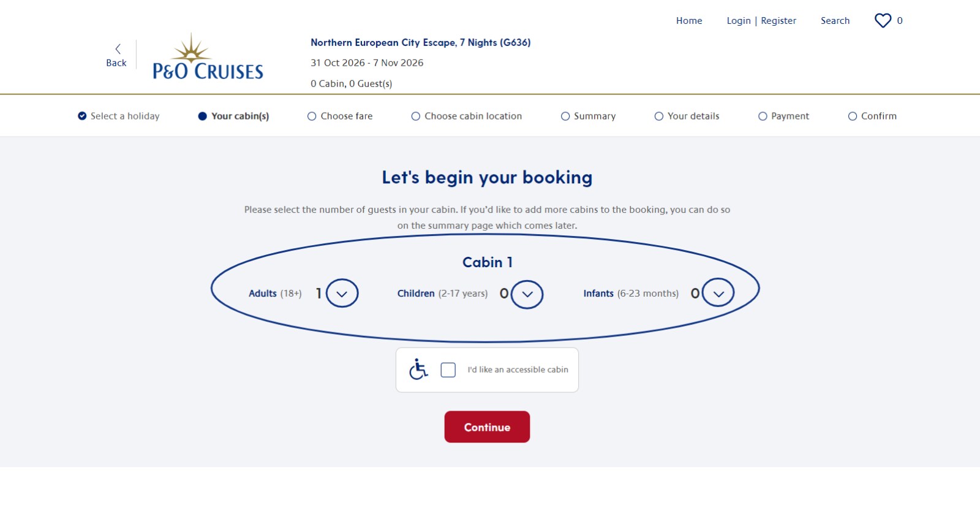The width and height of the screenshot is (980, 521).
Task: Click the Back chevron arrow
Action: click(118, 49)
